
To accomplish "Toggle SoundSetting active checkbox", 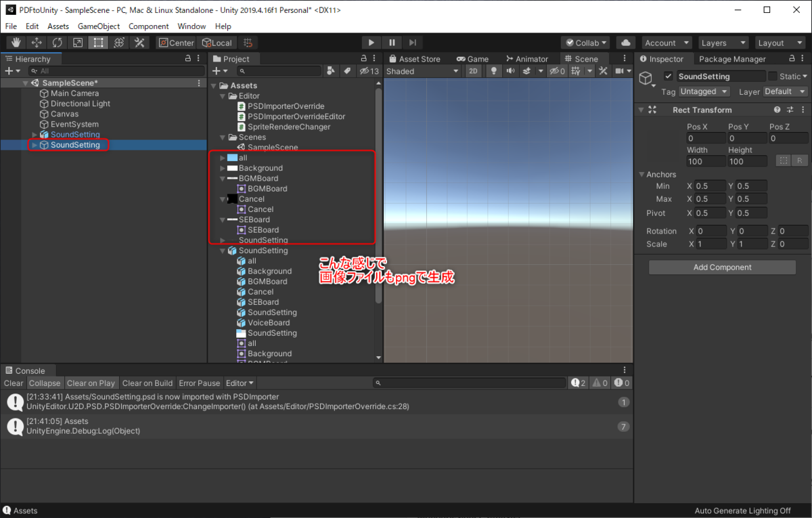I will (x=669, y=77).
